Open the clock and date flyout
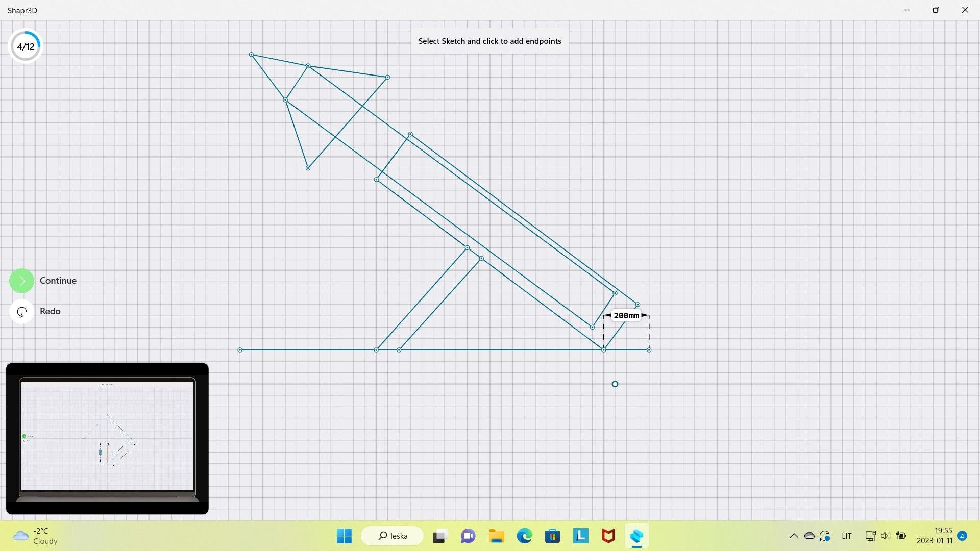 click(934, 536)
